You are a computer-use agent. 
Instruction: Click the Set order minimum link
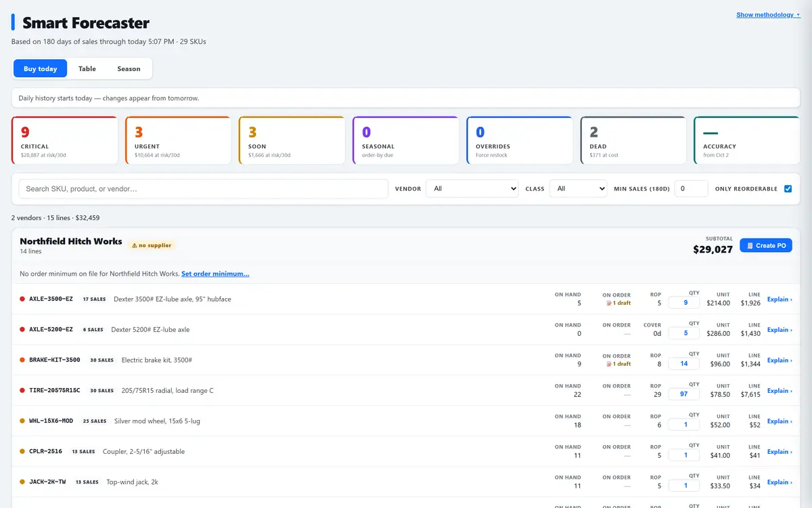pyautogui.click(x=215, y=274)
